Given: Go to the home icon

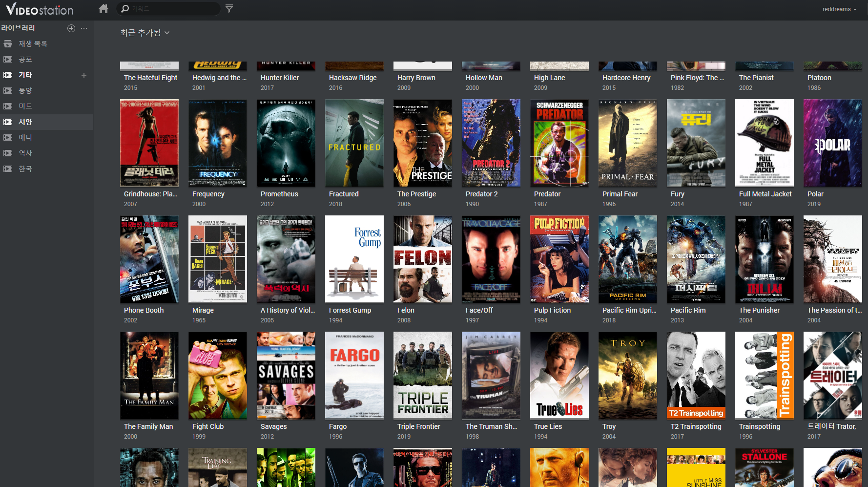Looking at the screenshot, I should [x=103, y=9].
